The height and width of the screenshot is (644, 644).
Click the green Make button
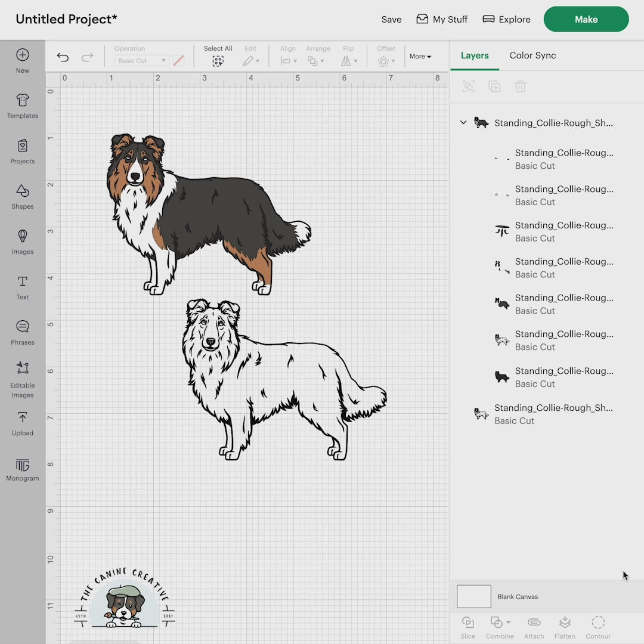[x=586, y=20]
